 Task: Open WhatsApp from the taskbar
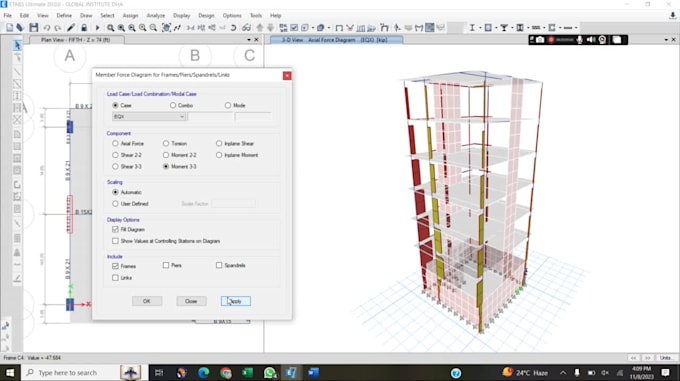(x=269, y=373)
